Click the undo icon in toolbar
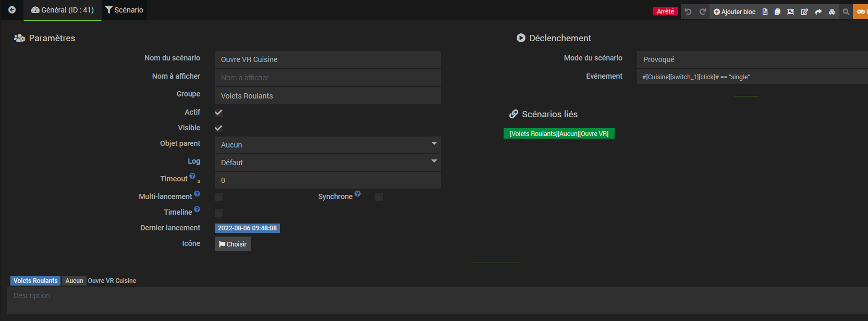 (x=688, y=11)
